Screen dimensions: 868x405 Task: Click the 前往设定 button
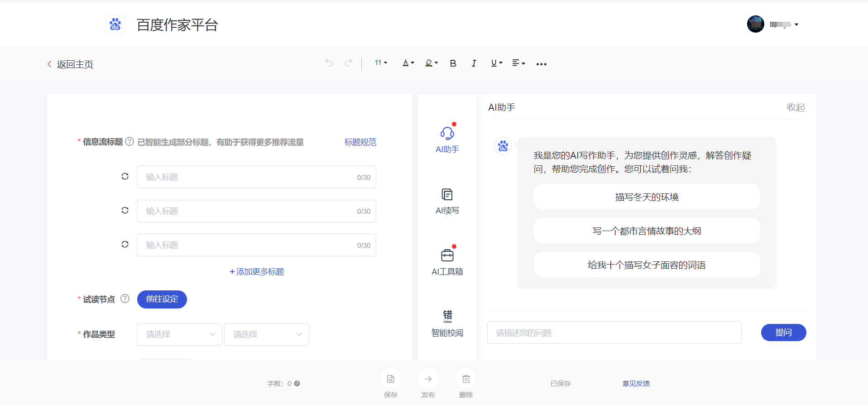pos(162,299)
